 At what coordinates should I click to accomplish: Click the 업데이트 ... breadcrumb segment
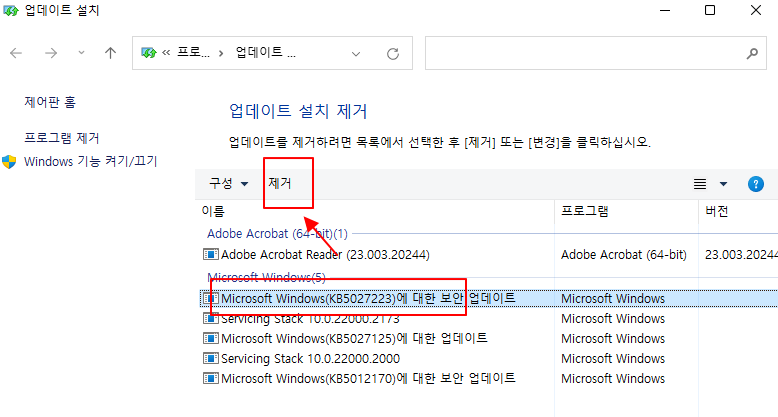pos(265,52)
